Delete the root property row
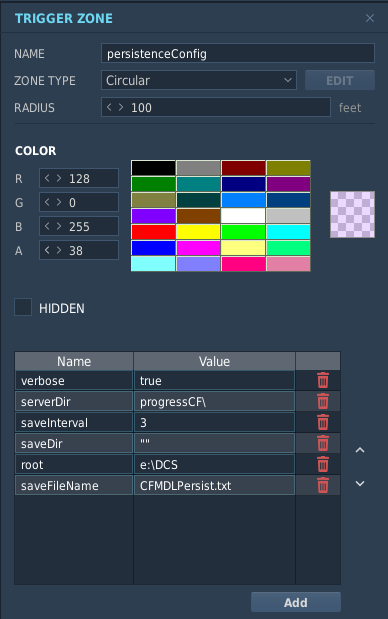The image size is (388, 619). click(x=322, y=464)
